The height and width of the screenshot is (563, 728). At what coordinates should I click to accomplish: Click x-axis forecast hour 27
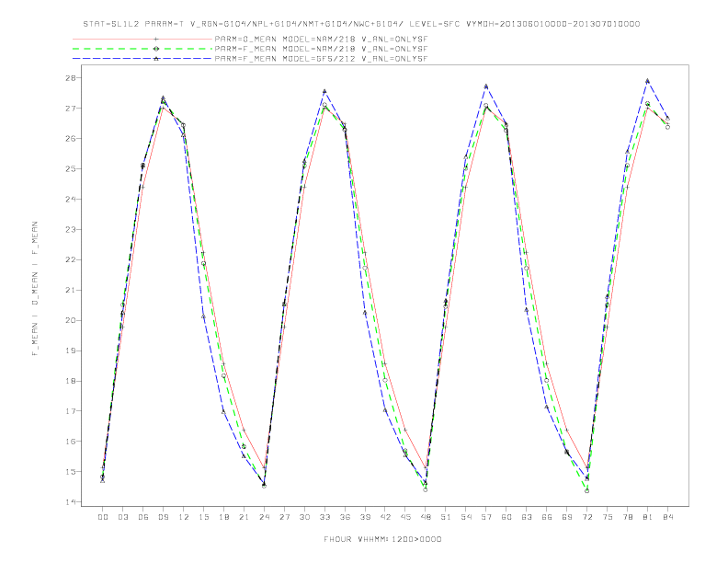click(284, 517)
